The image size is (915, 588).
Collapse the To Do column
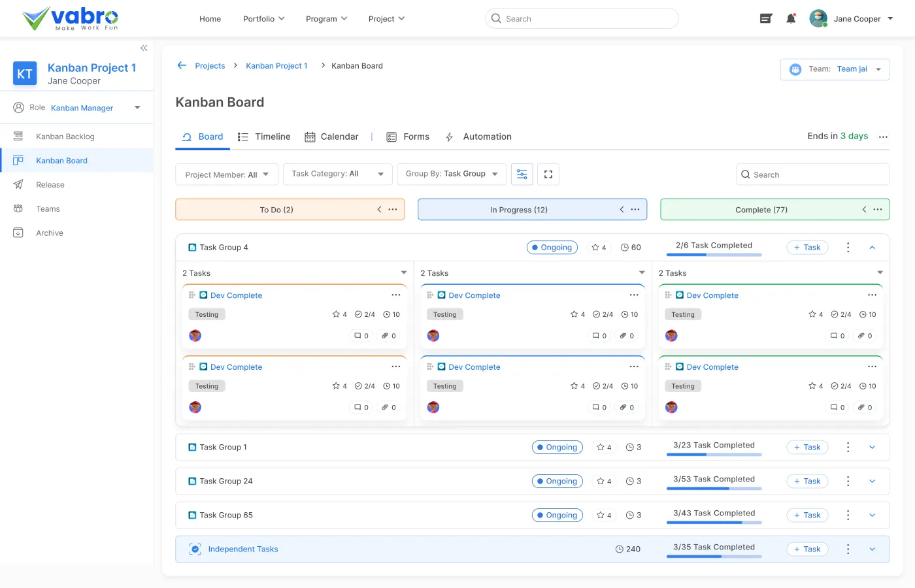(x=379, y=210)
